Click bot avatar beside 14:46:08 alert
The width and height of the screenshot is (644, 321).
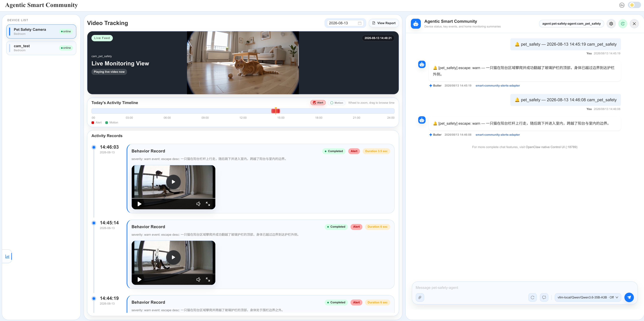coord(422,120)
